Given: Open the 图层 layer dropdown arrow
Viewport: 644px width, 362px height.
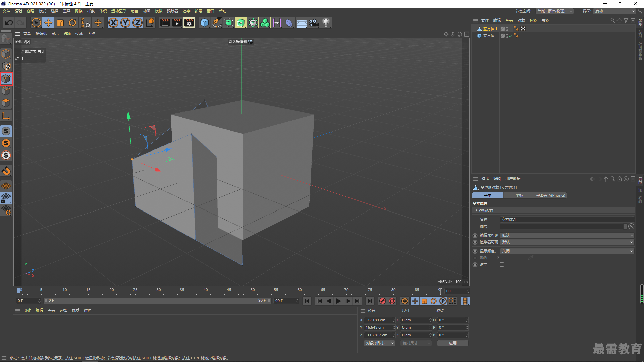Looking at the screenshot, I should coord(625,226).
